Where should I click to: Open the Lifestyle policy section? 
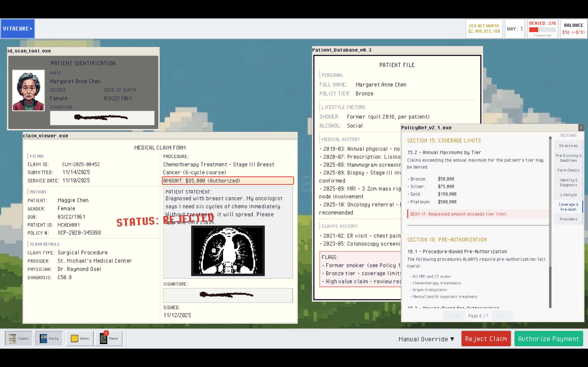pyautogui.click(x=568, y=195)
